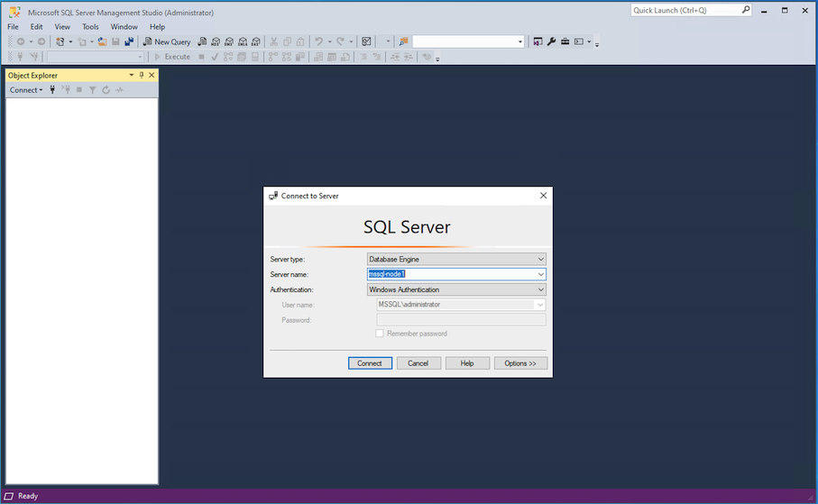Click the Navigate Forward arrow icon
818x504 pixels.
[41, 41]
